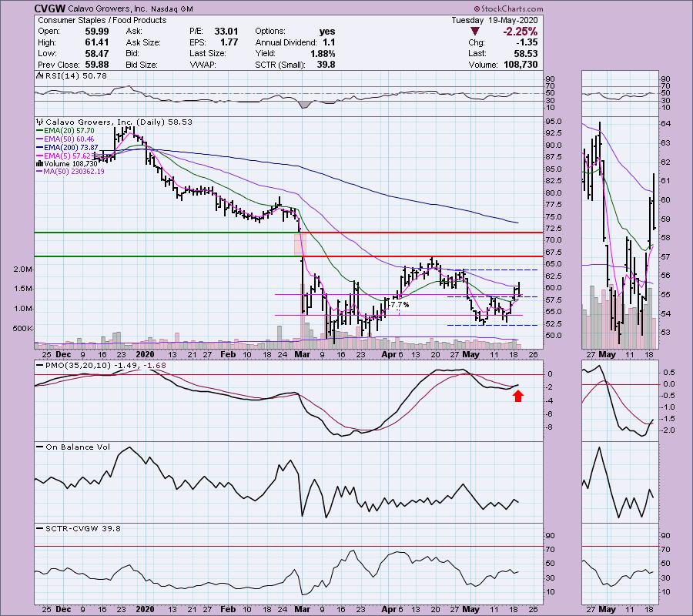Click the Annual Dividend value 1.1

point(328,42)
